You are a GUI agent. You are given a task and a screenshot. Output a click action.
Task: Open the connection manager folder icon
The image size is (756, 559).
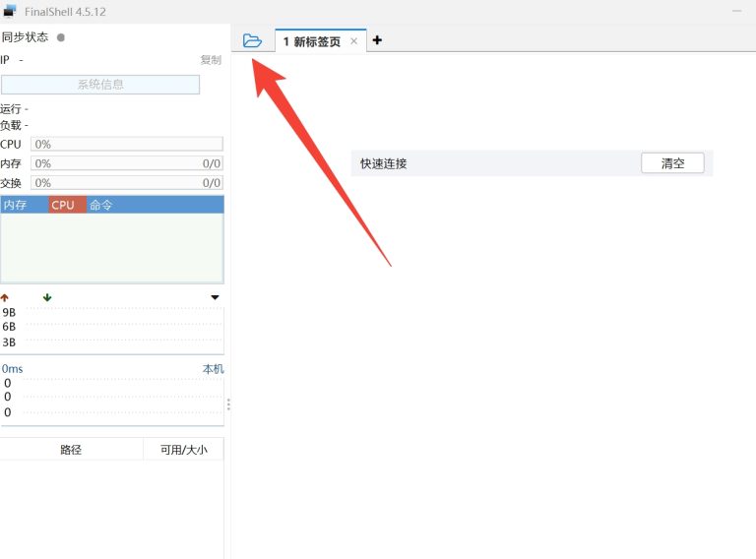point(252,40)
